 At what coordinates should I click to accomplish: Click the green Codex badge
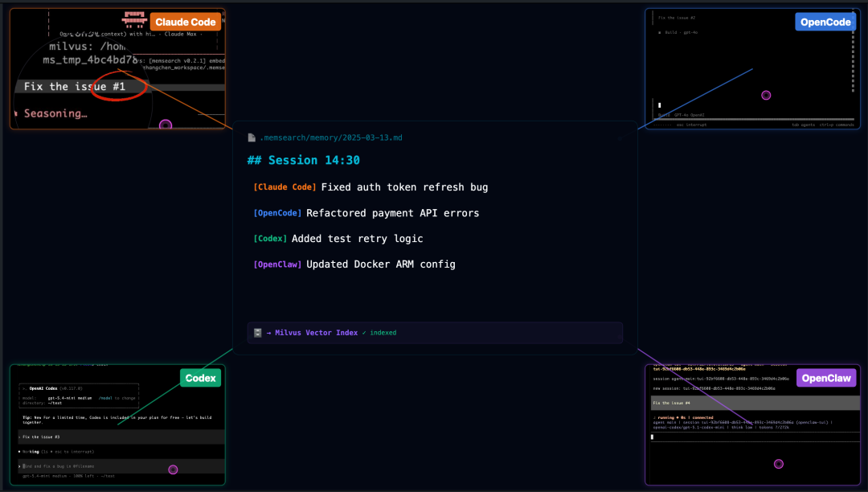click(x=200, y=378)
